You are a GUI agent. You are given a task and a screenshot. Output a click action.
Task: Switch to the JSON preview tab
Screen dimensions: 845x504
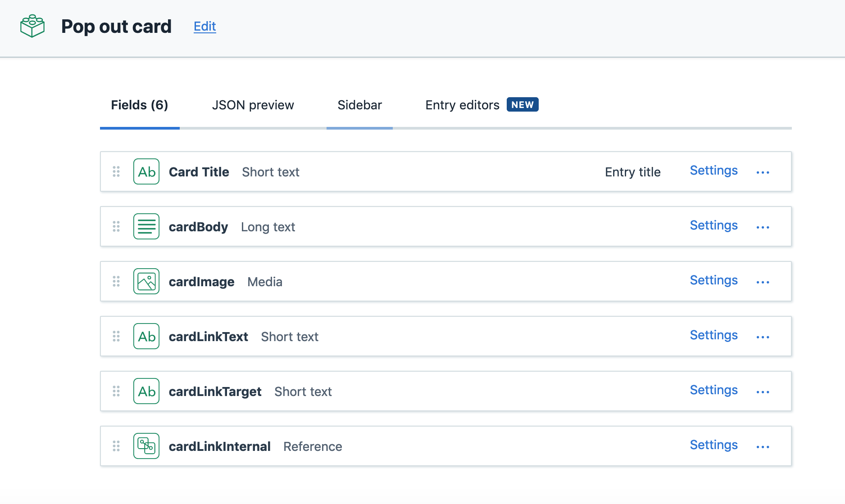[253, 105]
